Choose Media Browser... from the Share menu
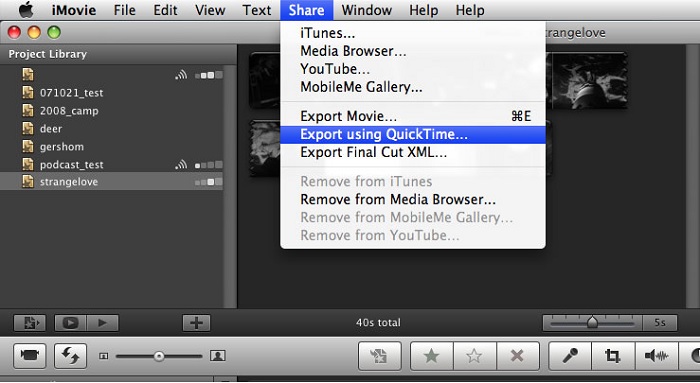 click(x=412, y=51)
